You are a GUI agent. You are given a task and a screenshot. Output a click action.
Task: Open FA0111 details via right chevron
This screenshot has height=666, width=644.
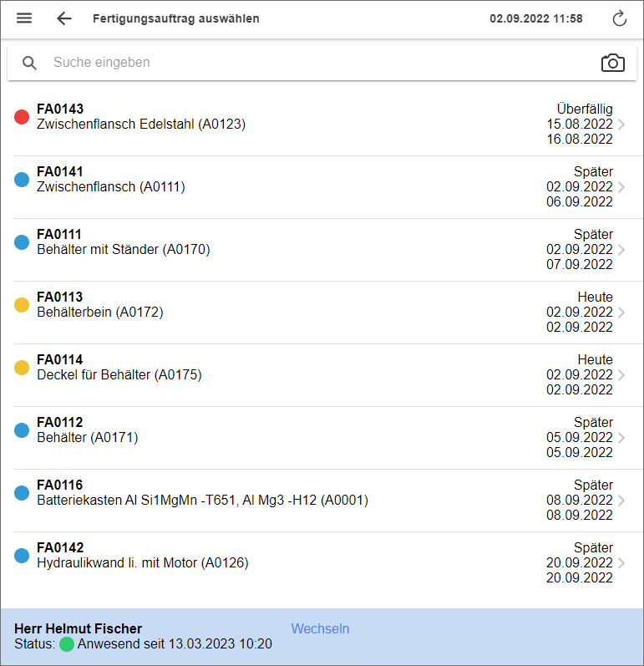click(x=621, y=250)
